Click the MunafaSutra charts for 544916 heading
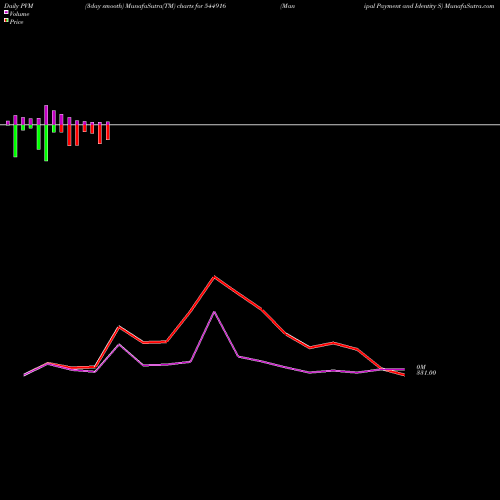This screenshot has width=500, height=500. click(x=155, y=6)
